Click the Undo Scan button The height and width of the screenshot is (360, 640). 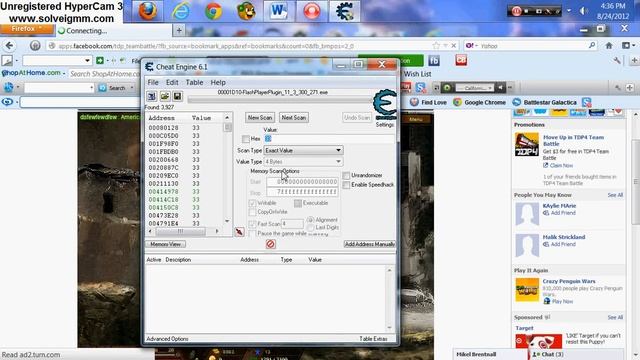pos(357,118)
